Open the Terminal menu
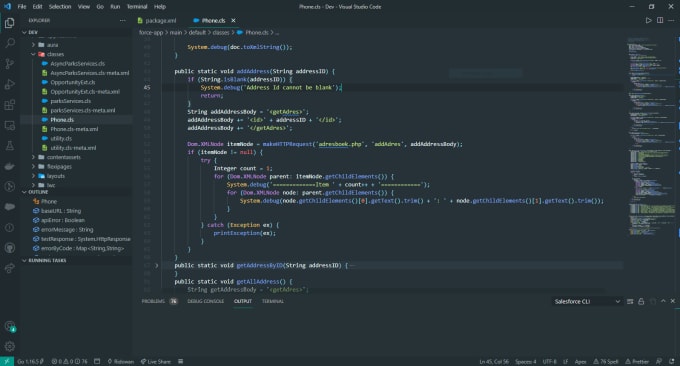Screen dimensions: 680x366 (x=137, y=7)
